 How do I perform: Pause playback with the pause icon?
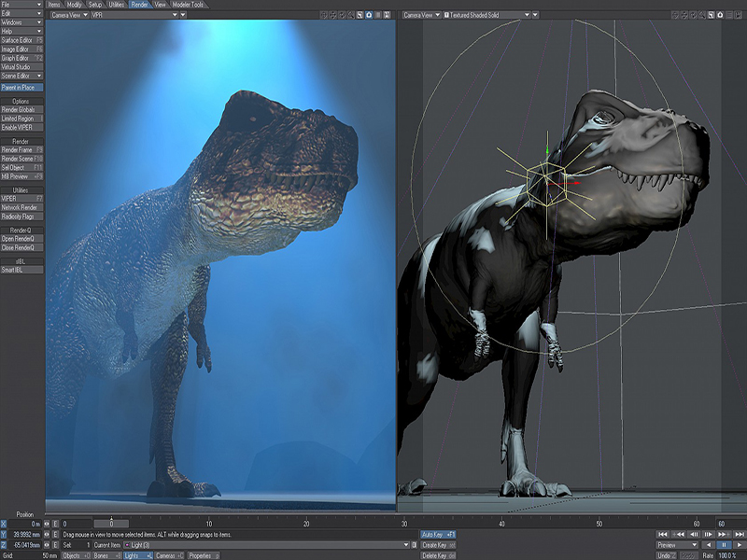point(723,545)
